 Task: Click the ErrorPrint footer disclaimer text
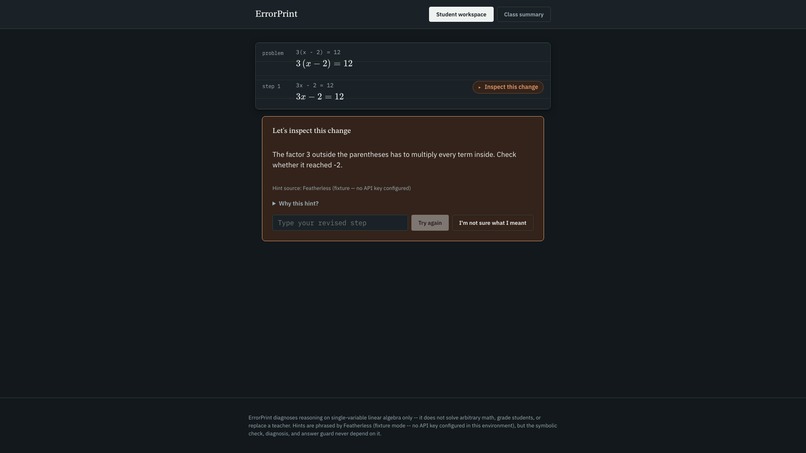click(402, 425)
